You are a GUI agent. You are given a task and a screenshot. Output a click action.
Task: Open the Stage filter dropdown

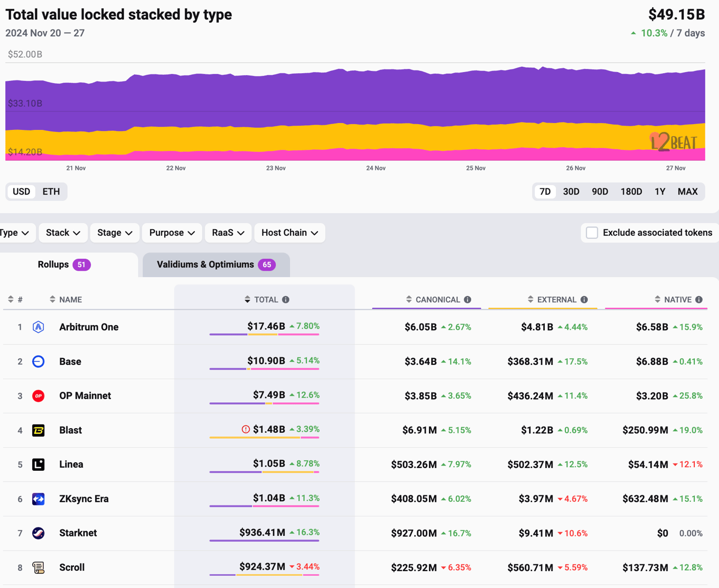114,232
